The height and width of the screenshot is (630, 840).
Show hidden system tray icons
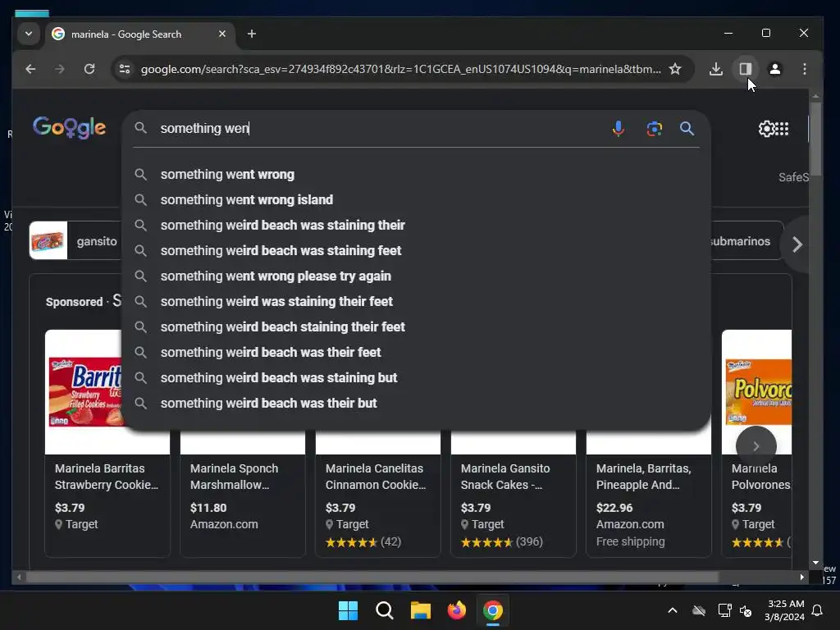coord(673,610)
